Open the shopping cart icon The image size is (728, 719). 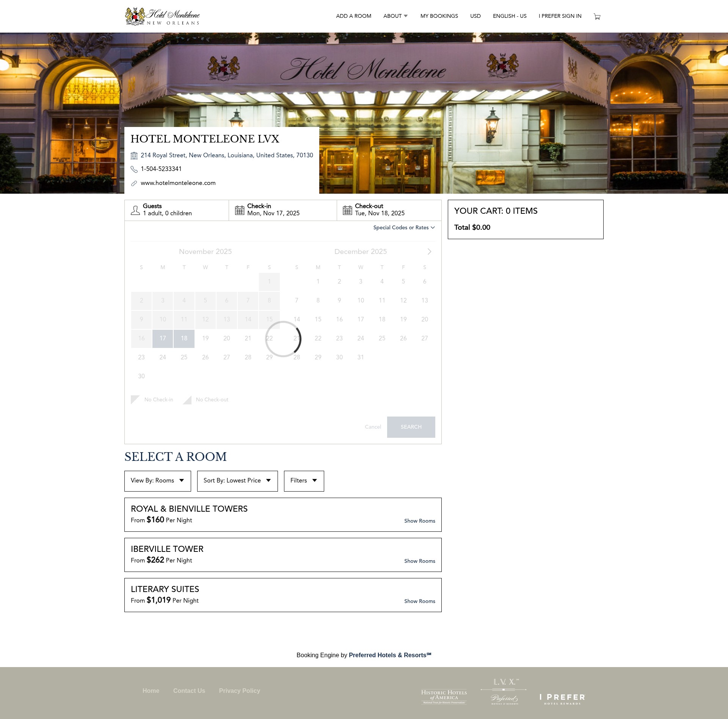tap(597, 16)
